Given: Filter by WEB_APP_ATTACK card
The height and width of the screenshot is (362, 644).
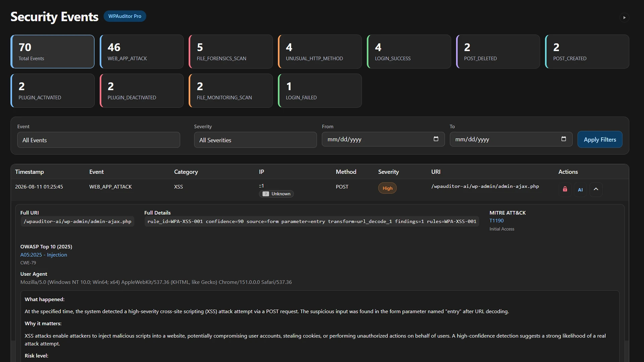Looking at the screenshot, I should click(142, 52).
